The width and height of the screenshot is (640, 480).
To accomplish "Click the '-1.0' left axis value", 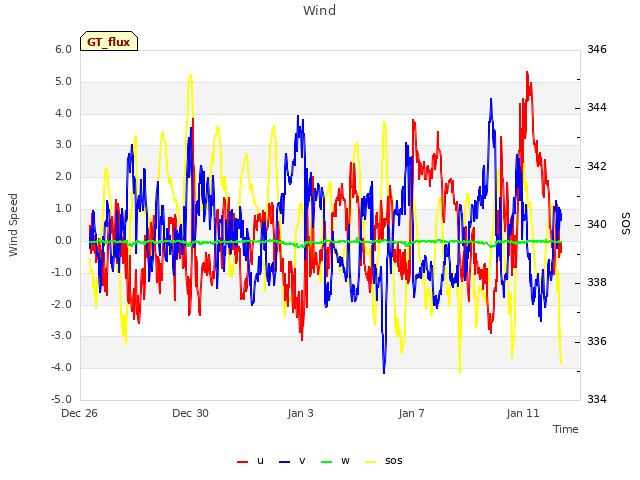I will coord(61,272).
